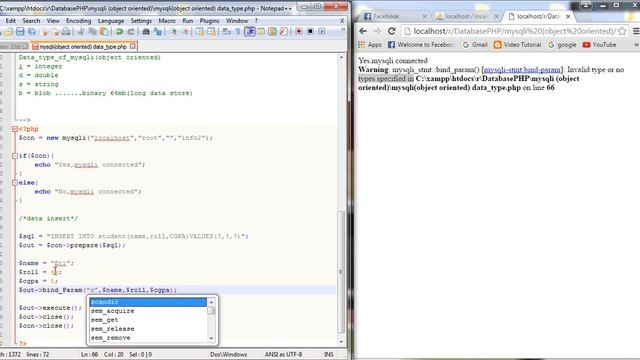
Task: Open the Search menu
Action: click(x=31, y=20)
